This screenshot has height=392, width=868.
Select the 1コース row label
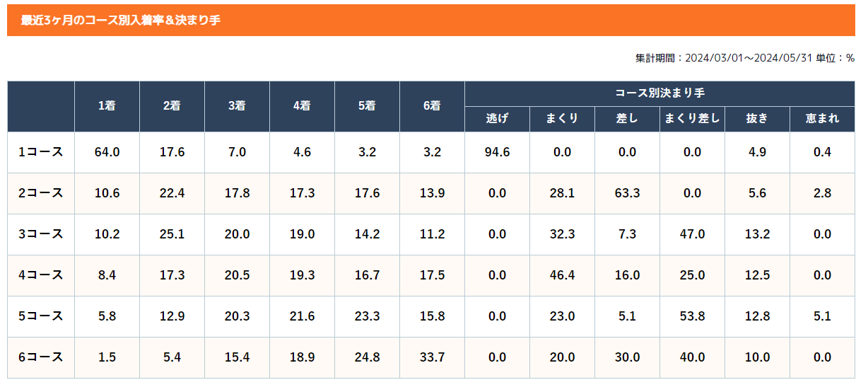pyautogui.click(x=41, y=152)
